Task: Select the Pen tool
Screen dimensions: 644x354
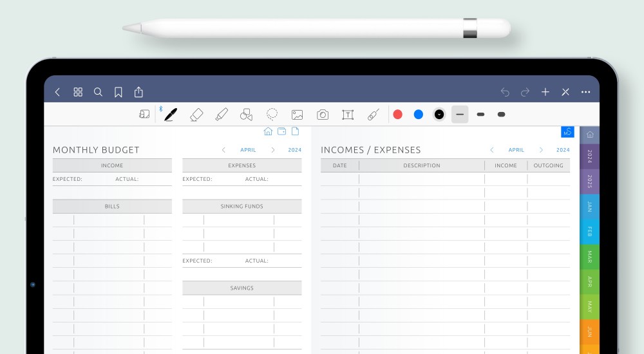Action: click(x=171, y=115)
